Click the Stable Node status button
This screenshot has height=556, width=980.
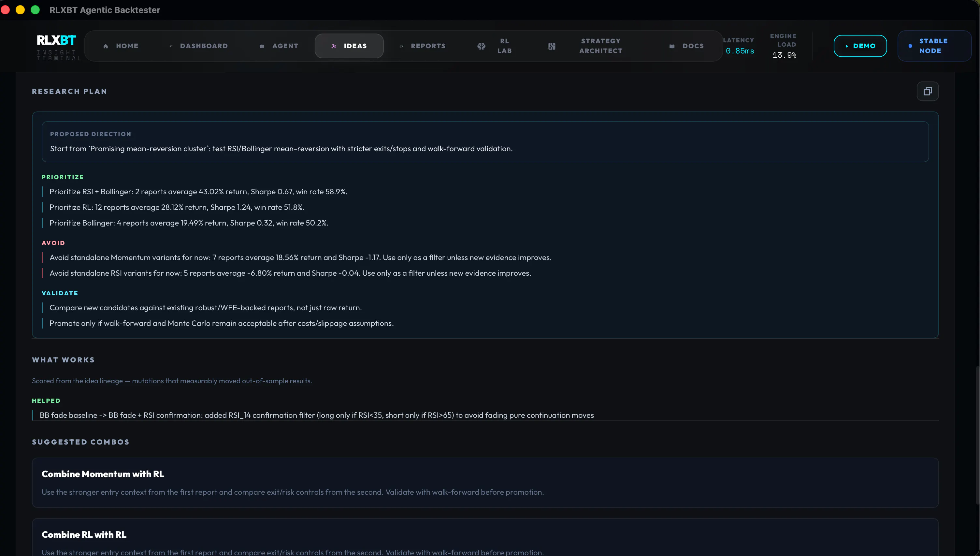click(934, 46)
